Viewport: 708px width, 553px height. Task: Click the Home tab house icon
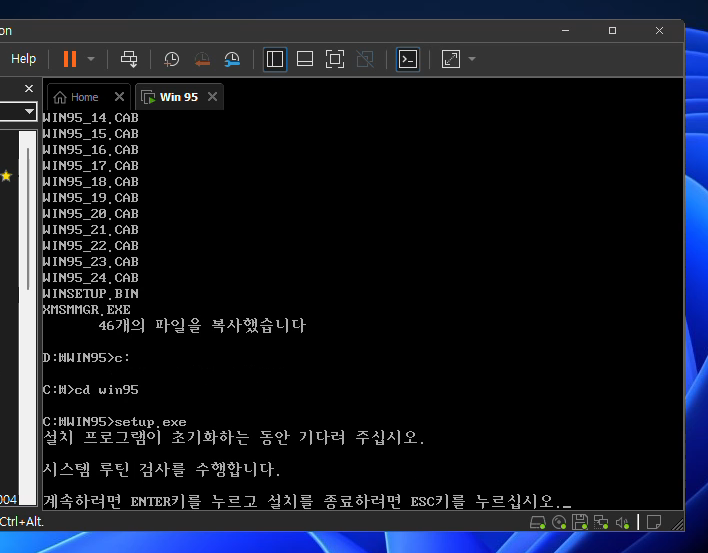[60, 97]
